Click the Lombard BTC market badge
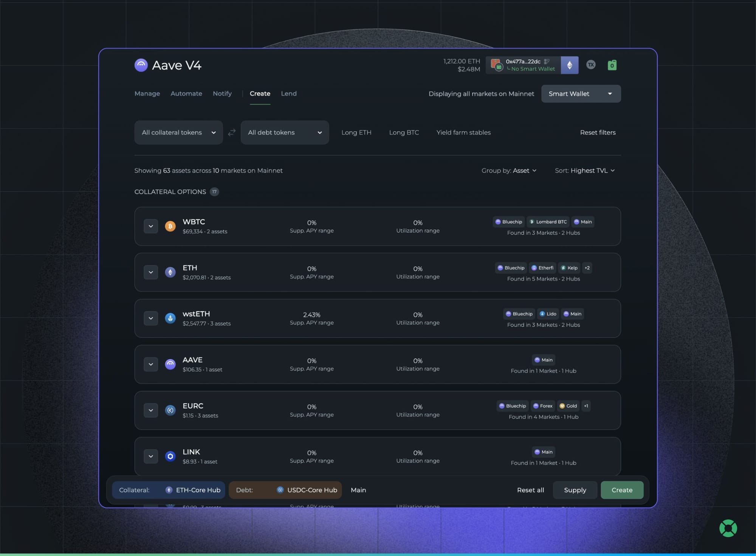Image resolution: width=756 pixels, height=556 pixels. click(x=548, y=222)
